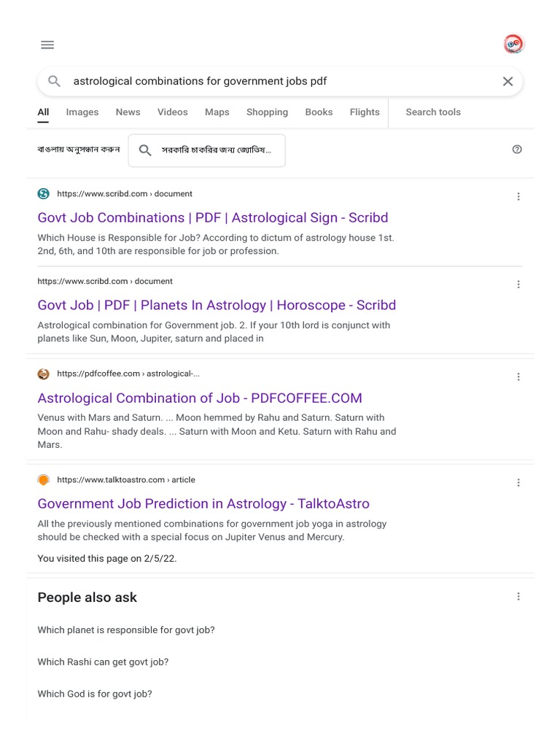Open People also ask options menu
This screenshot has height=747, width=560.
point(518,597)
